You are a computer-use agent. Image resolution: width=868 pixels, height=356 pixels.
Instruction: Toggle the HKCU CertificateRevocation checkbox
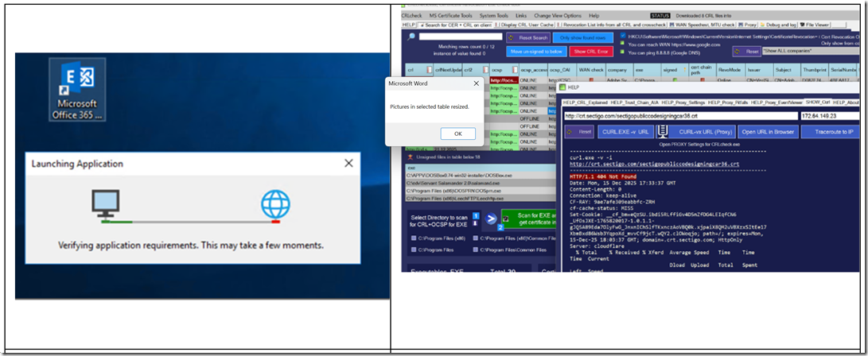tap(624, 37)
